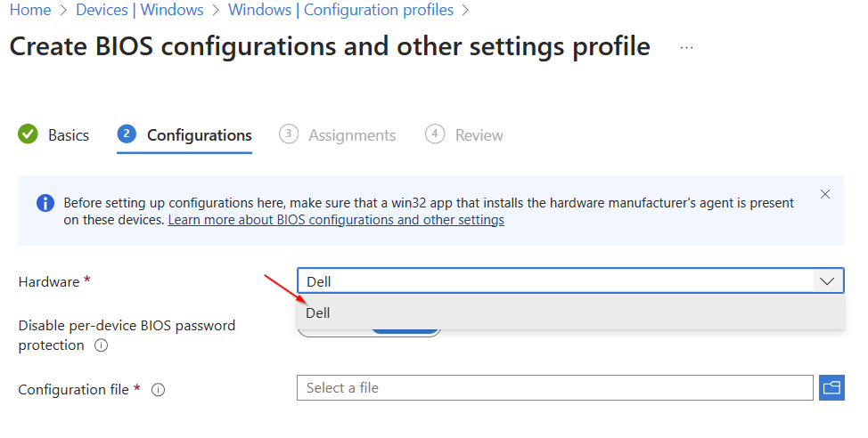Image resolution: width=868 pixels, height=438 pixels.
Task: Show info tooltip for Configuration file
Action: 158,390
